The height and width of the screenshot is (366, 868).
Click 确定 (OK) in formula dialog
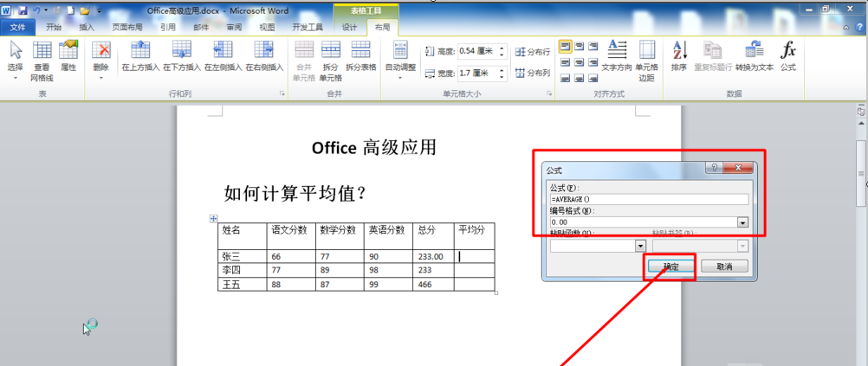[x=671, y=266]
